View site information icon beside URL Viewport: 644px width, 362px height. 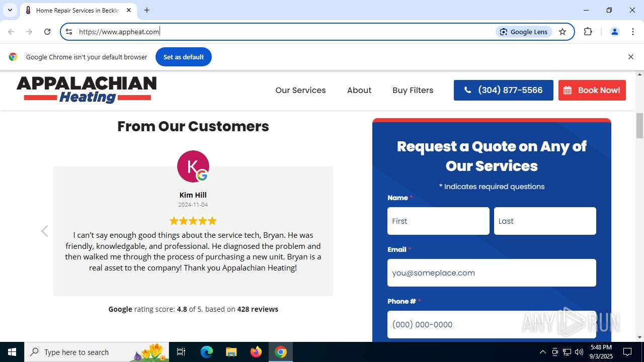tap(69, 32)
